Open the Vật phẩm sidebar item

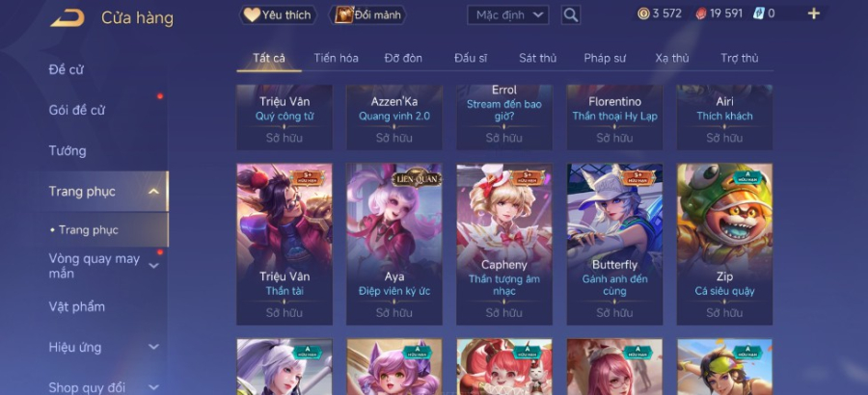[x=76, y=307]
